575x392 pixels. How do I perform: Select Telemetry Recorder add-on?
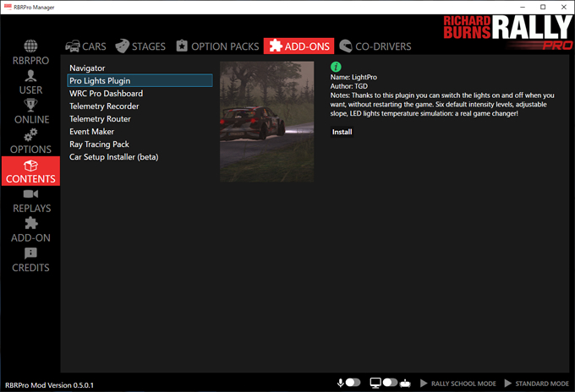click(140, 106)
